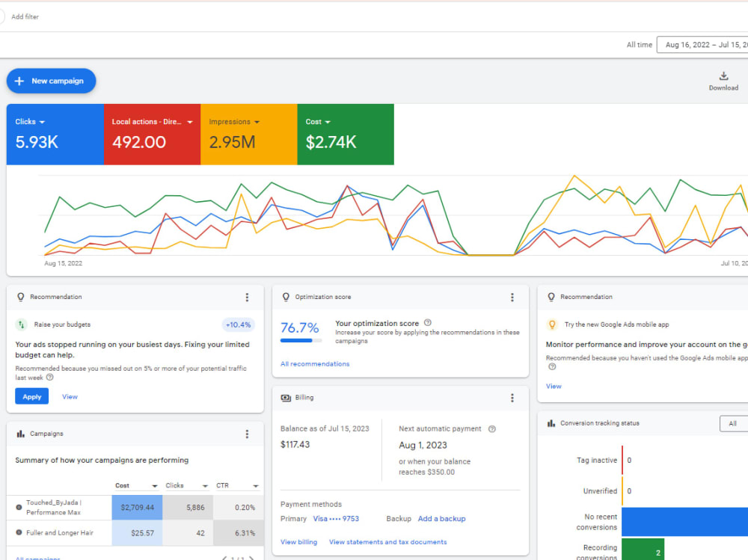Click the Fuller and Longer Hair campaign
This screenshot has height=560, width=748.
pos(60,533)
